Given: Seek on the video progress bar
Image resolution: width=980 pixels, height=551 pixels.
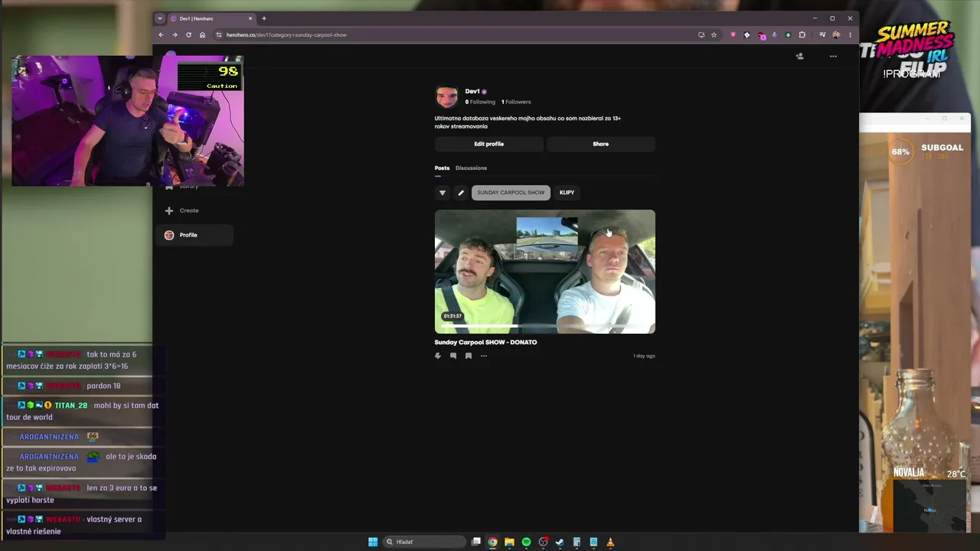Looking at the screenshot, I should [545, 327].
